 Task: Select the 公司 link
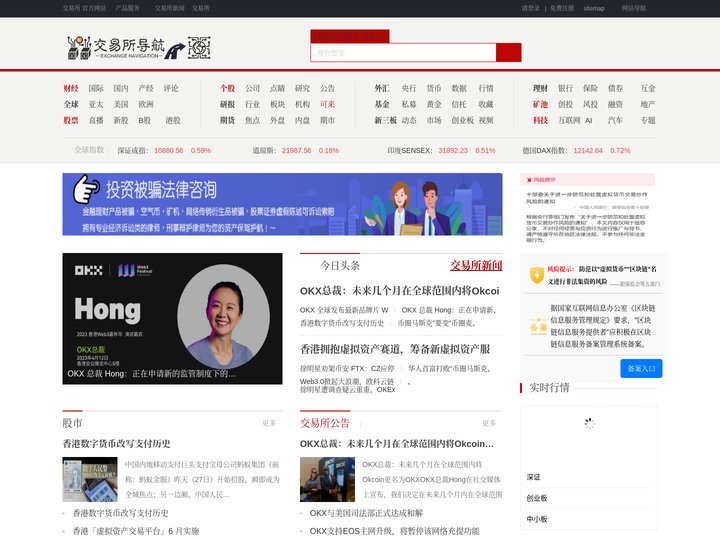(x=252, y=88)
